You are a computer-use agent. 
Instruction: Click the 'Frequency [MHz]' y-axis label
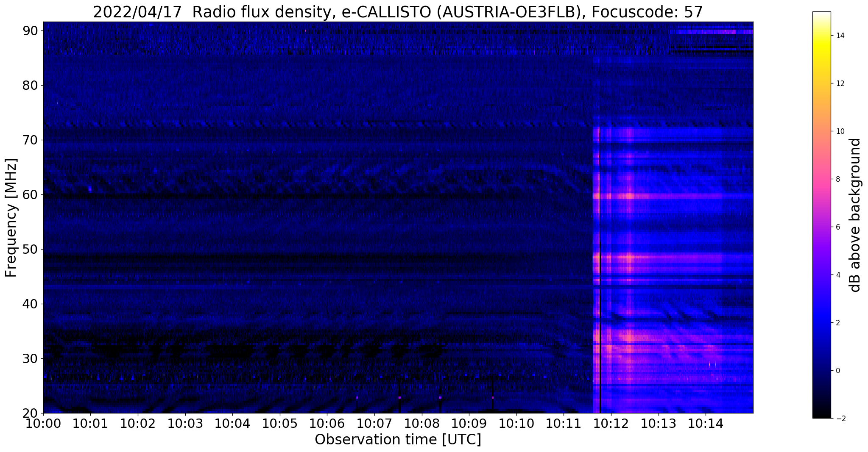[11, 218]
